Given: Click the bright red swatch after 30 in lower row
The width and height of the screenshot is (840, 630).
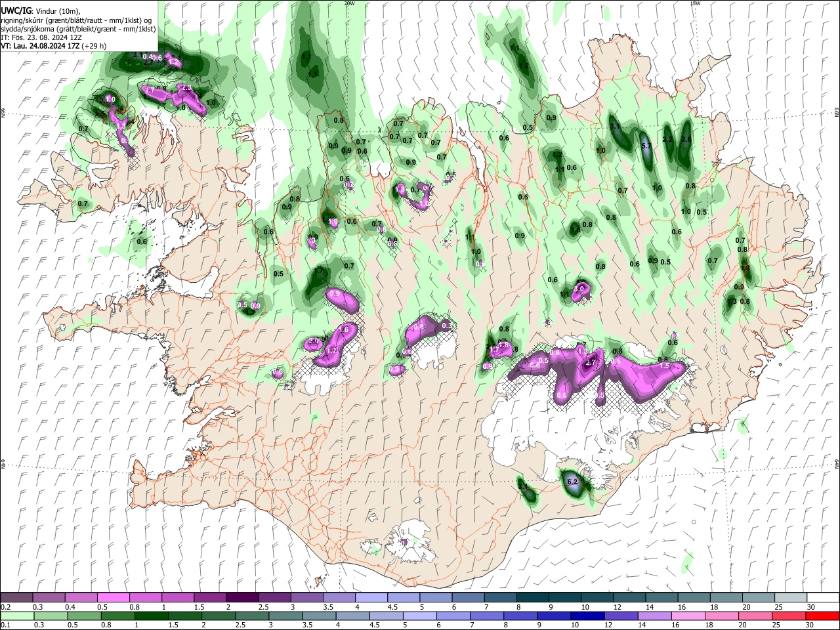Looking at the screenshot, I should (822, 616).
